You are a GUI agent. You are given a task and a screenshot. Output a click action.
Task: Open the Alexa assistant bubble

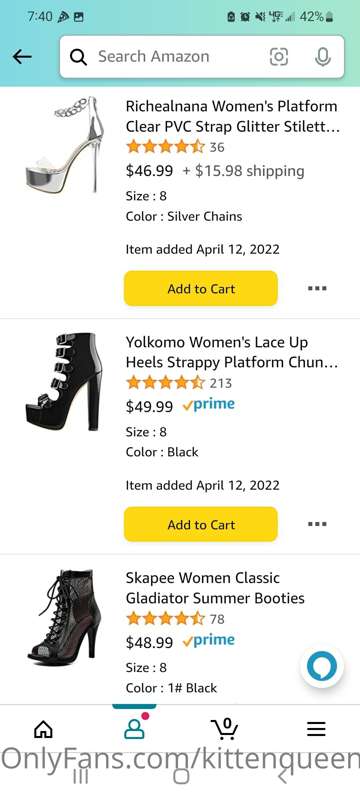[322, 666]
